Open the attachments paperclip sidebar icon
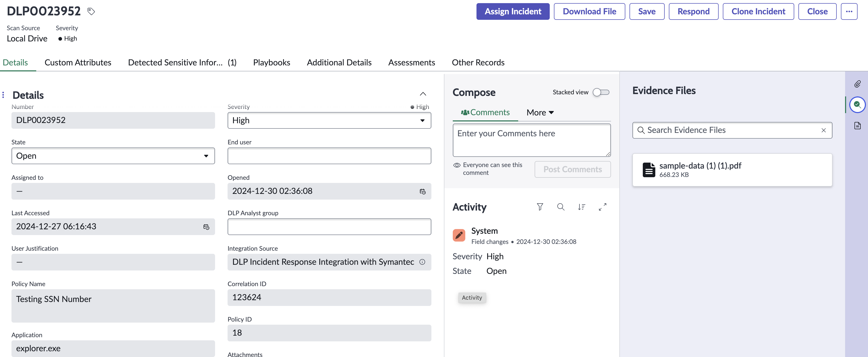868x357 pixels. coord(857,84)
